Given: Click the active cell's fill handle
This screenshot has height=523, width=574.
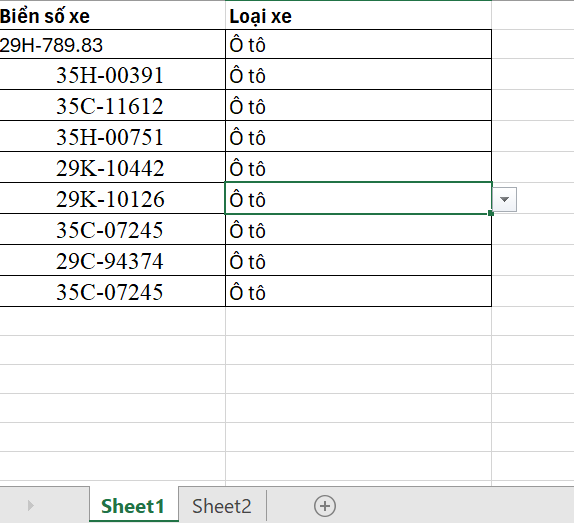Looking at the screenshot, I should coord(491,213).
